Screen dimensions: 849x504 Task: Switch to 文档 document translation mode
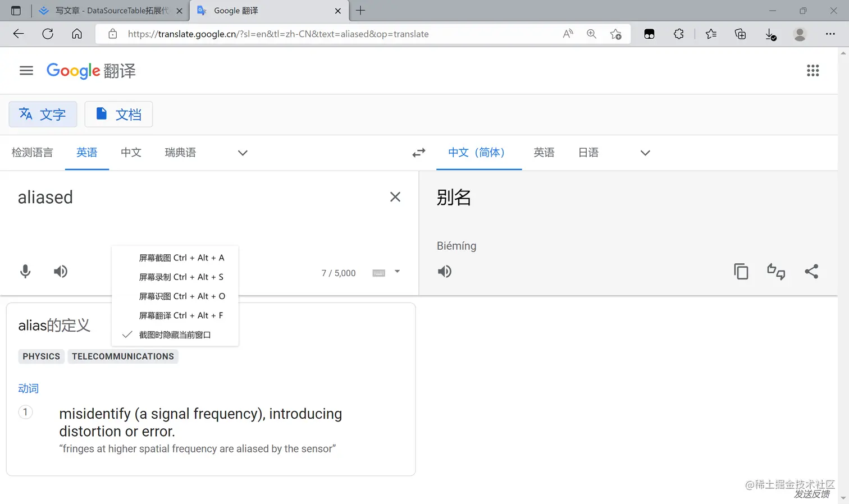pyautogui.click(x=118, y=114)
